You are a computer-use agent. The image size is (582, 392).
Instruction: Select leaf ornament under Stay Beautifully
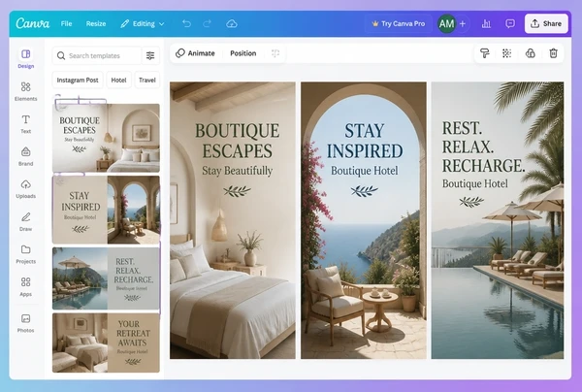(238, 191)
